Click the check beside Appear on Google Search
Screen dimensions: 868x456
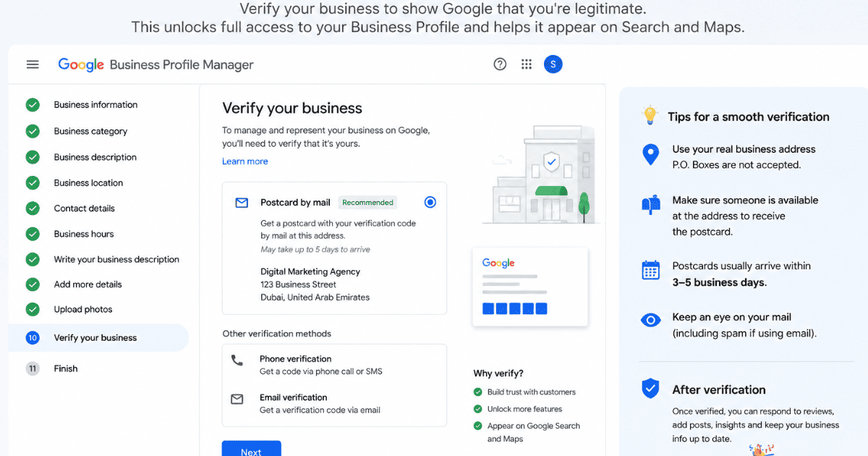click(x=478, y=426)
